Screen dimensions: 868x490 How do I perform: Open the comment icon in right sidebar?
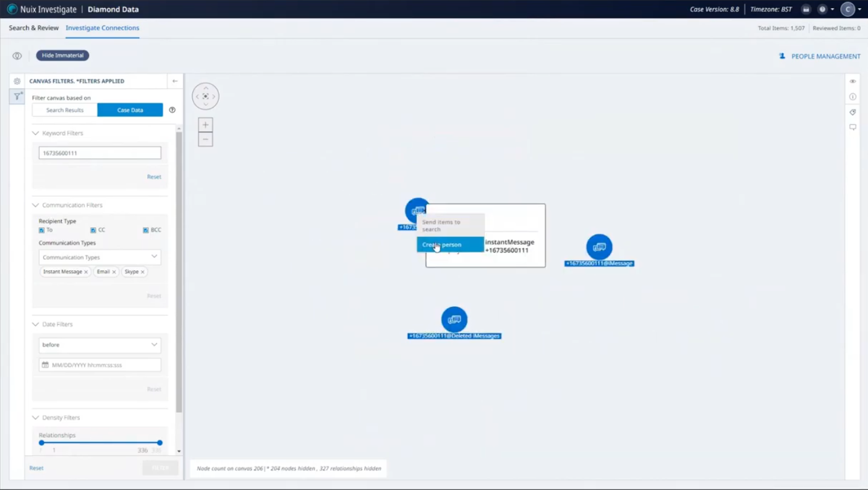coord(853,127)
